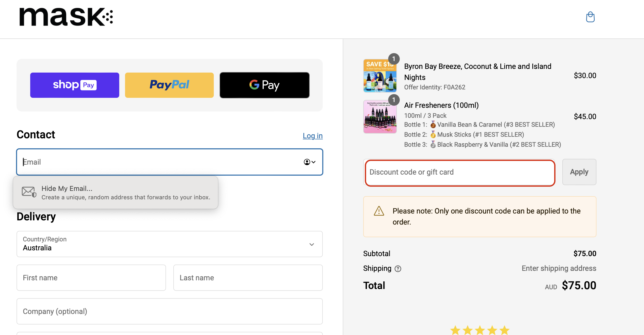Apply the discount code

point(579,172)
